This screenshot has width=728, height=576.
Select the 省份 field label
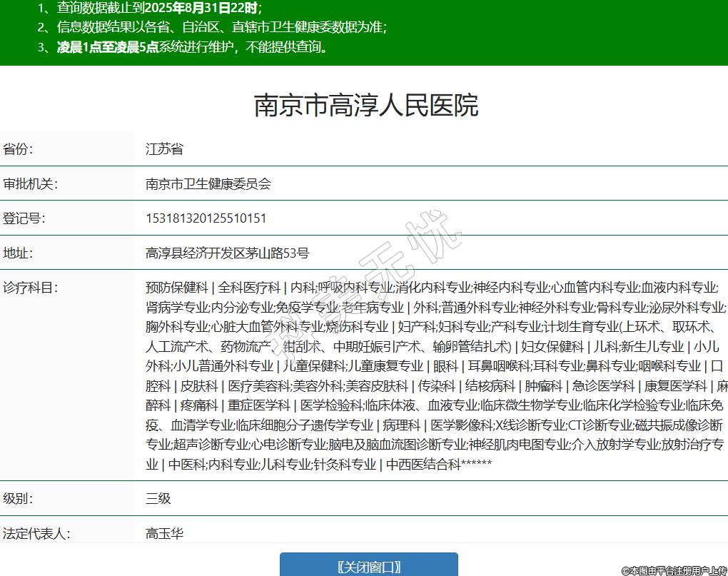click(19, 149)
